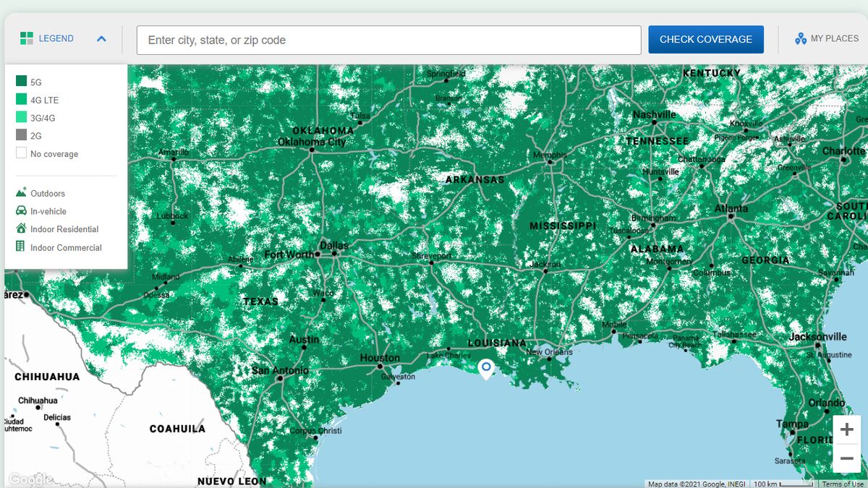
Task: Click the Outdoors mountain icon
Action: point(21,192)
